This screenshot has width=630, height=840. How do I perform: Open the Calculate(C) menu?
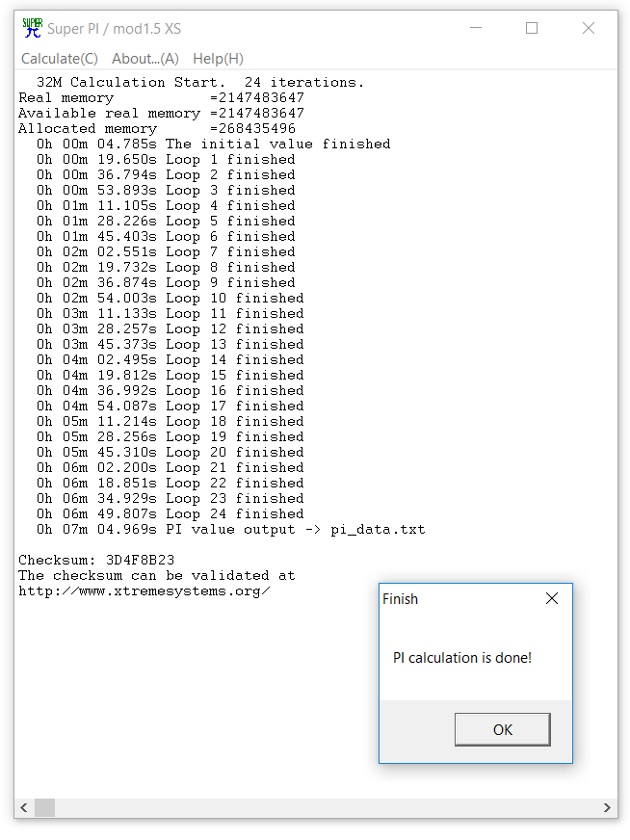[60, 59]
